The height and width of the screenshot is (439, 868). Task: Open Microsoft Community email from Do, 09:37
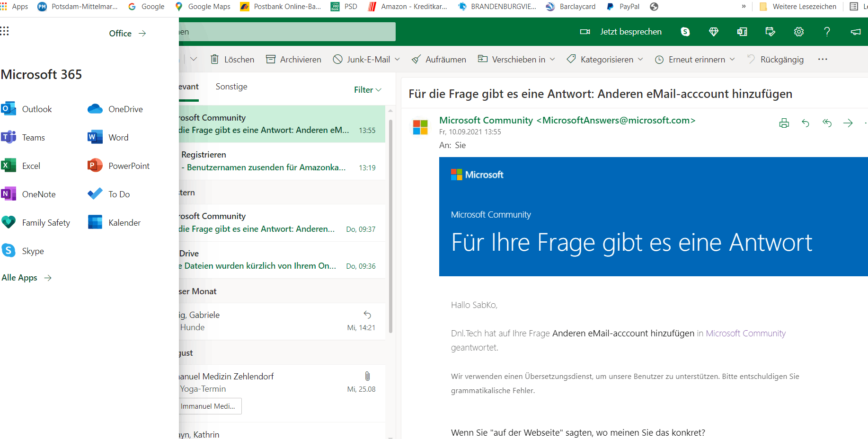(282, 222)
